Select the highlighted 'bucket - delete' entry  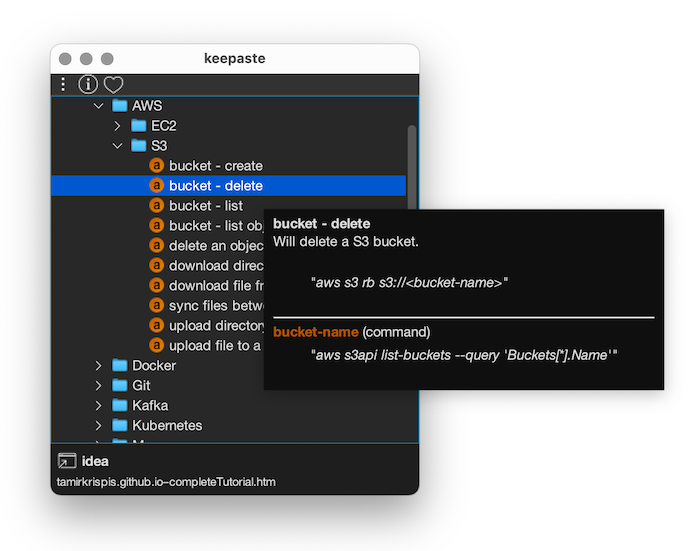tap(229, 185)
